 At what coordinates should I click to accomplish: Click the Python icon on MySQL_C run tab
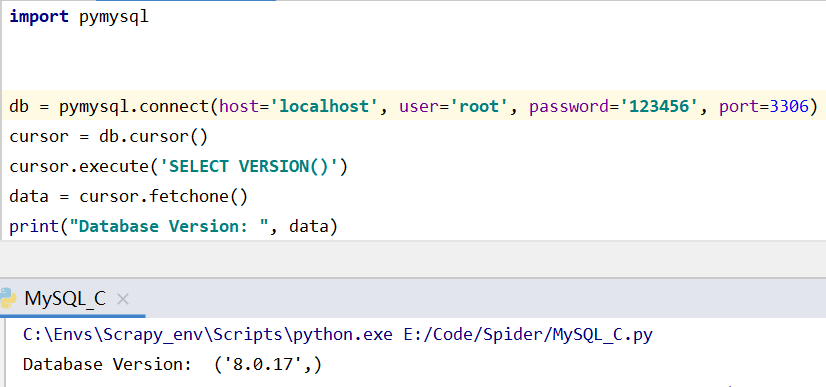coord(7,299)
